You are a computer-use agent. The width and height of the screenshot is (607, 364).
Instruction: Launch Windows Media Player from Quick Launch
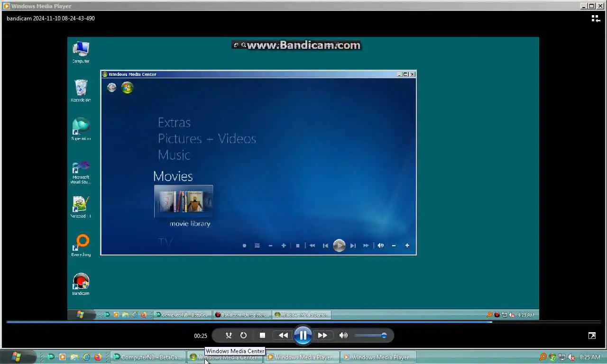[x=62, y=357]
